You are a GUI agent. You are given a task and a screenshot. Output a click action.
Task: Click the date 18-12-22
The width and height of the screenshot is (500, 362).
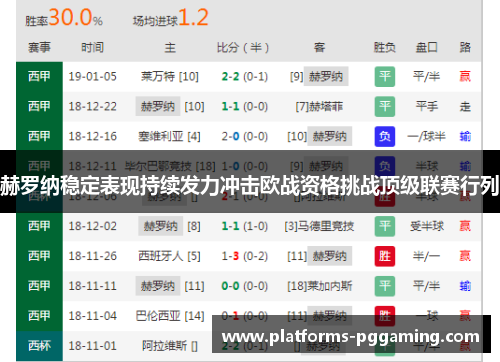pyautogui.click(x=93, y=107)
